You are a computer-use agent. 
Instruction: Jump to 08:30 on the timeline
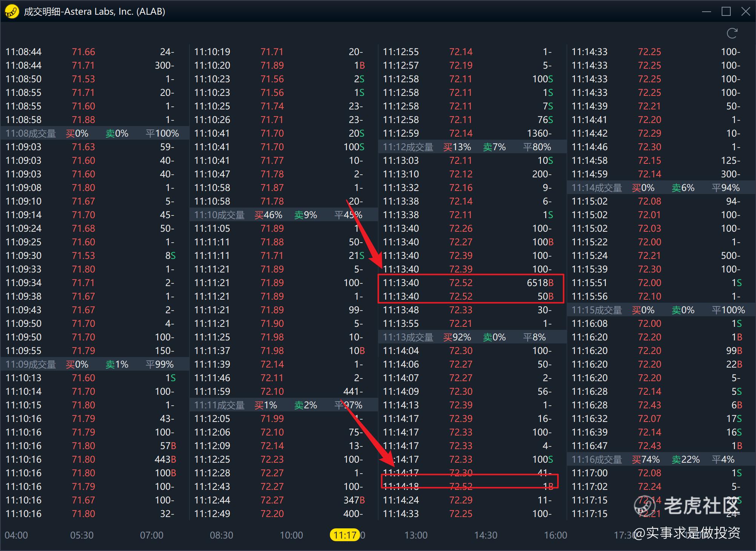click(x=222, y=535)
